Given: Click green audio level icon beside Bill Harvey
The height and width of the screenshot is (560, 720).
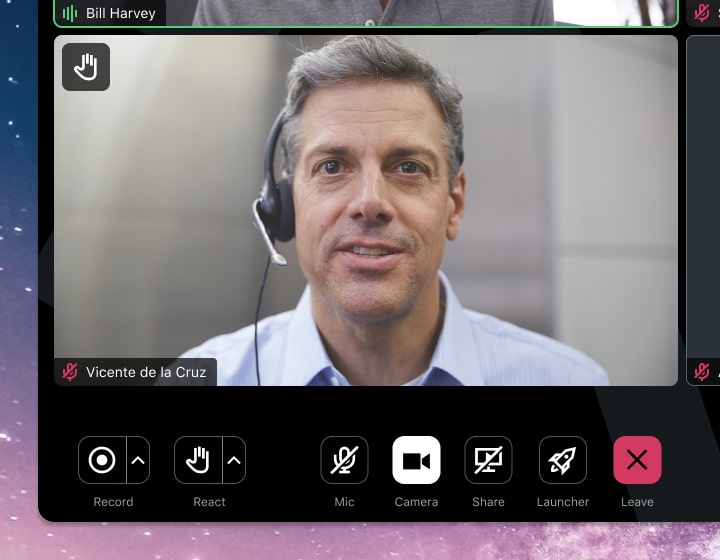Looking at the screenshot, I should coord(70,13).
